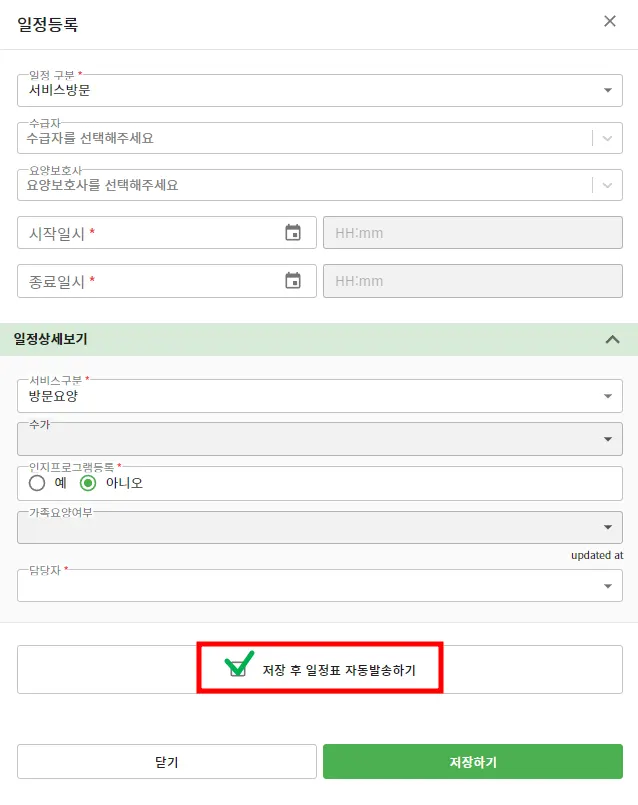
Task: Expand the 담당자 dropdown
Action: [606, 586]
